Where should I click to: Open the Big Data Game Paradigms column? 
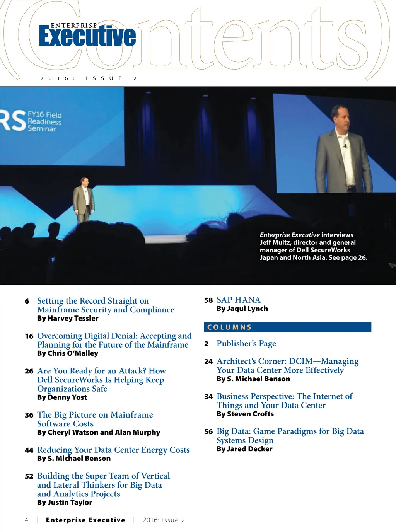290,436
